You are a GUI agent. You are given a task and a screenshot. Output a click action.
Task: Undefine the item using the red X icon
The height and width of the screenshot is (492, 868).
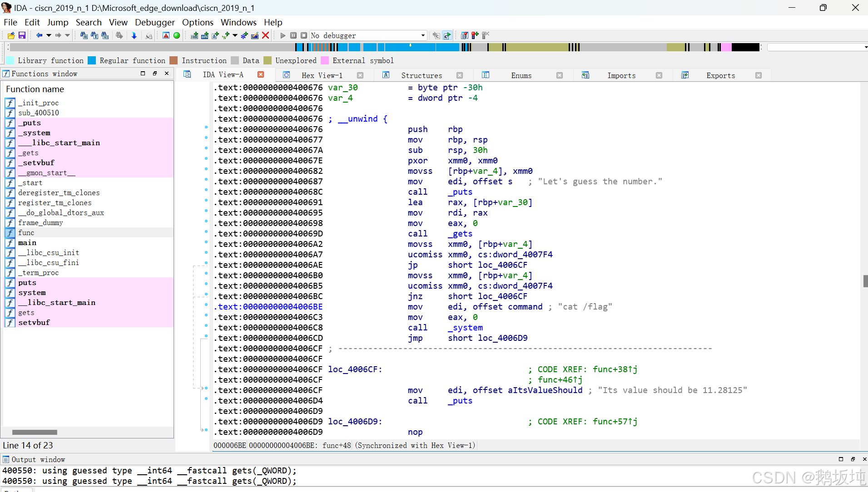click(x=266, y=35)
